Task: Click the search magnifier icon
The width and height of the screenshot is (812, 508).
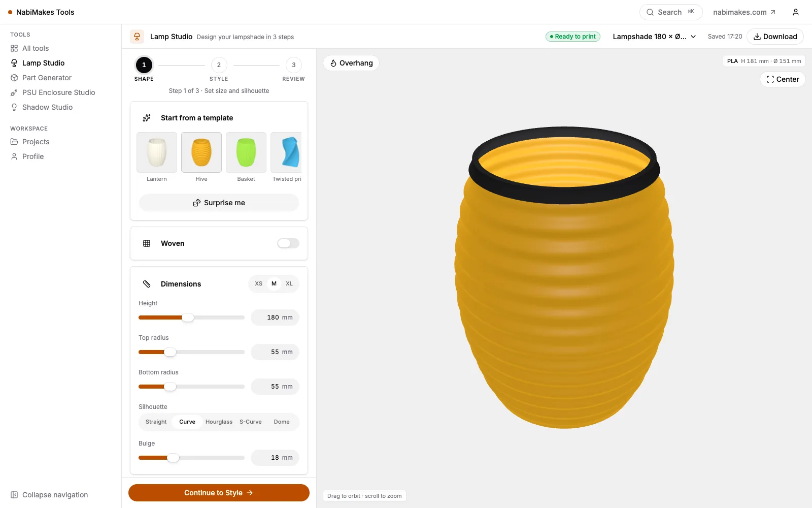Action: coord(650,12)
